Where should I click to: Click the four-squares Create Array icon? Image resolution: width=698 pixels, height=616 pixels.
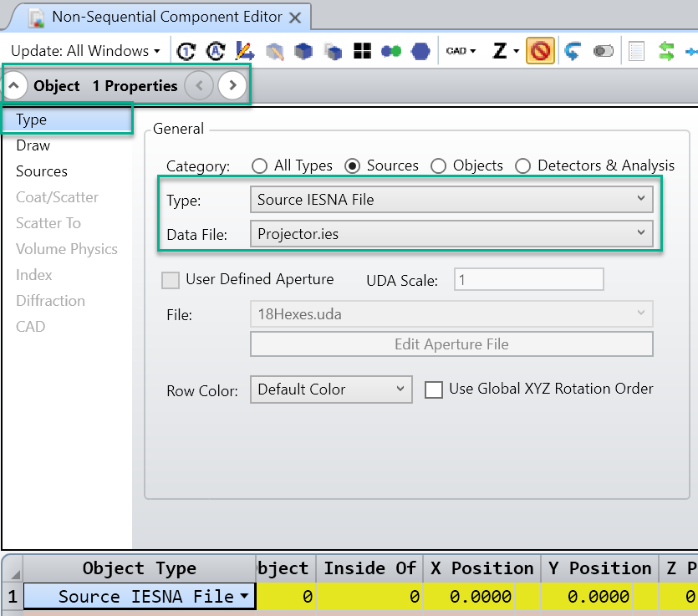point(362,51)
